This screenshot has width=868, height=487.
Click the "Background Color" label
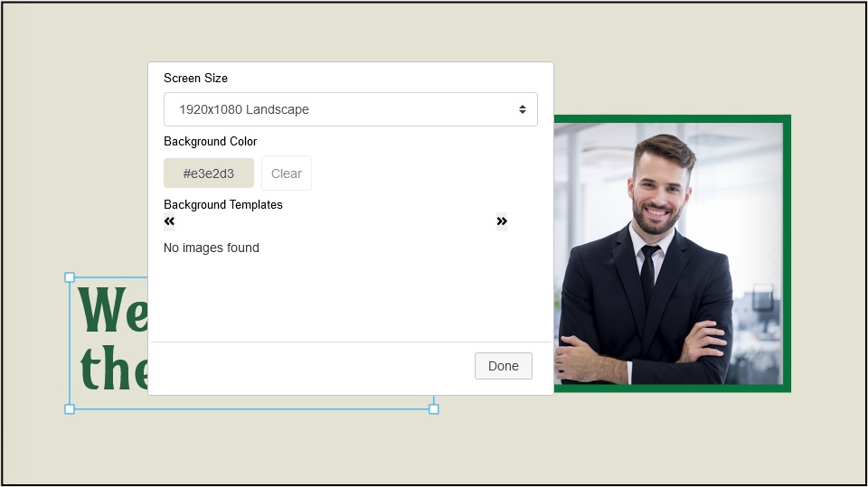pyautogui.click(x=210, y=142)
